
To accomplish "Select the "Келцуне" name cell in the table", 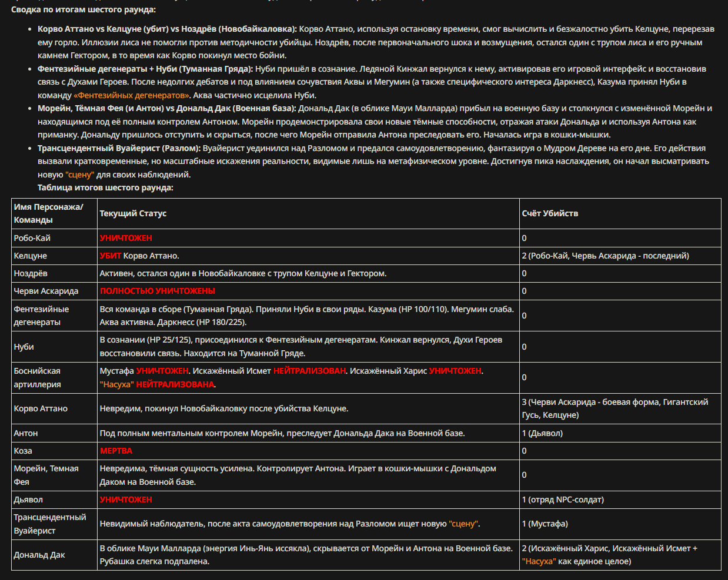I will pos(55,256).
